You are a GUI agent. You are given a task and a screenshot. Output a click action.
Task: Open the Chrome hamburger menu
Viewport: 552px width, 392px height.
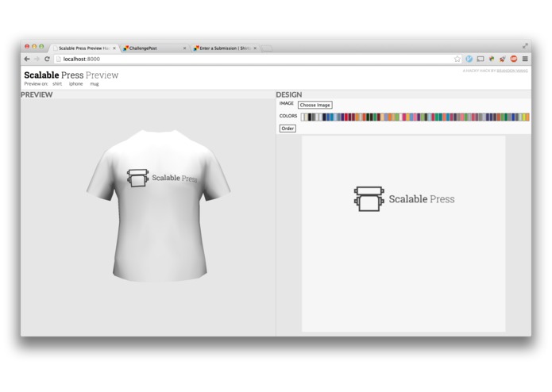pos(525,59)
